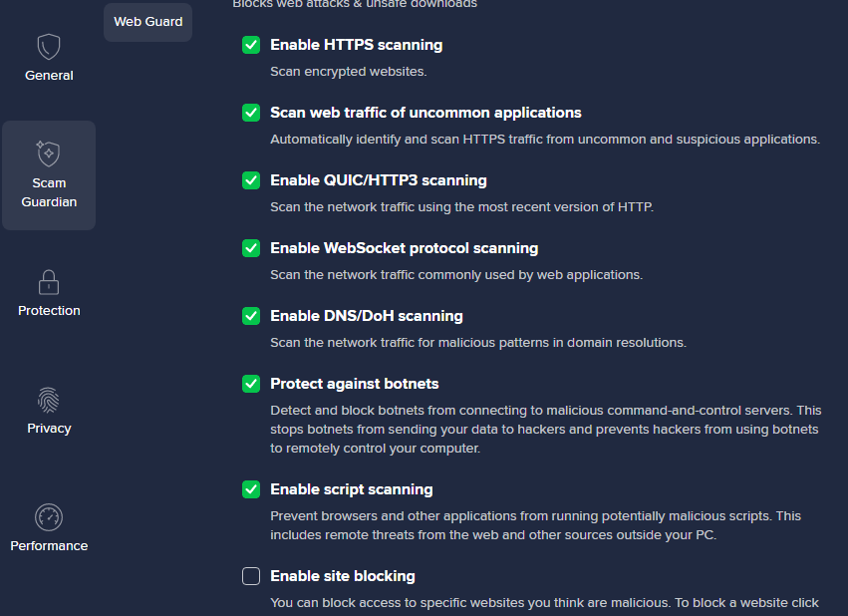Click the Scam Guardian sparkle-shield icon

click(x=49, y=154)
